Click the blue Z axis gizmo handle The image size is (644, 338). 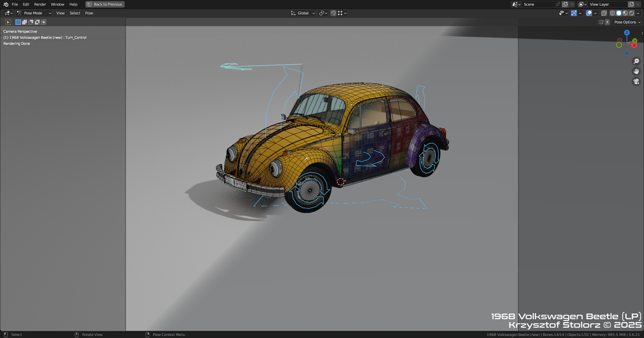[x=627, y=33]
